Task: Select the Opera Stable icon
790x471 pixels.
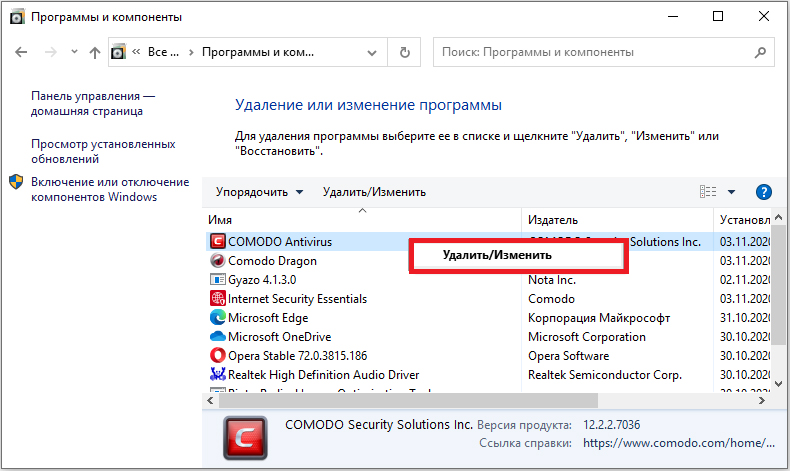Action: [217, 356]
